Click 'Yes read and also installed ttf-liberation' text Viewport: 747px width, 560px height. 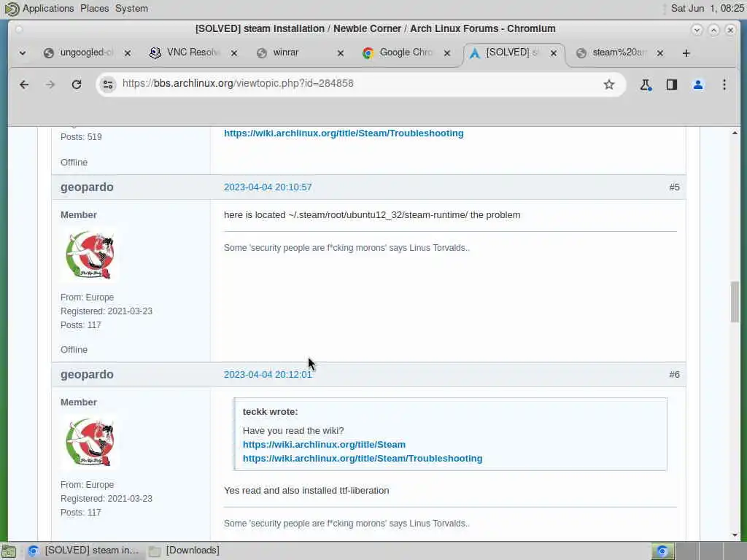click(x=306, y=491)
